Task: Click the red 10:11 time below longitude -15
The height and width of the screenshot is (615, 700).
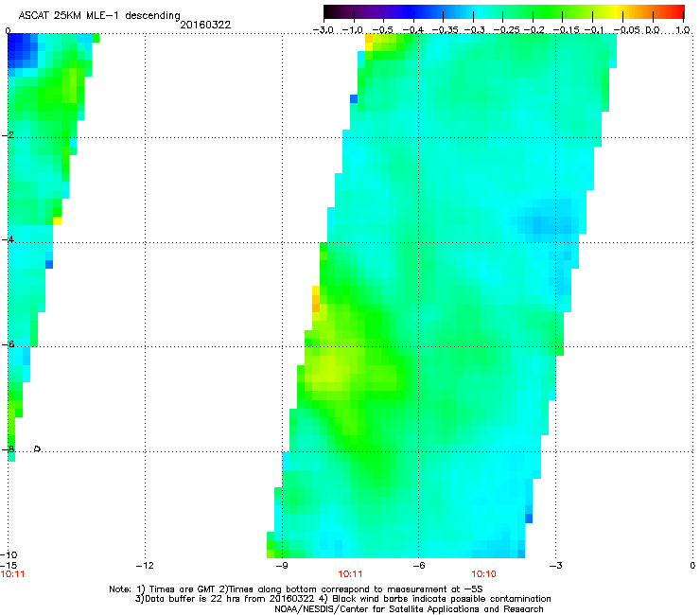Action: tap(12, 574)
